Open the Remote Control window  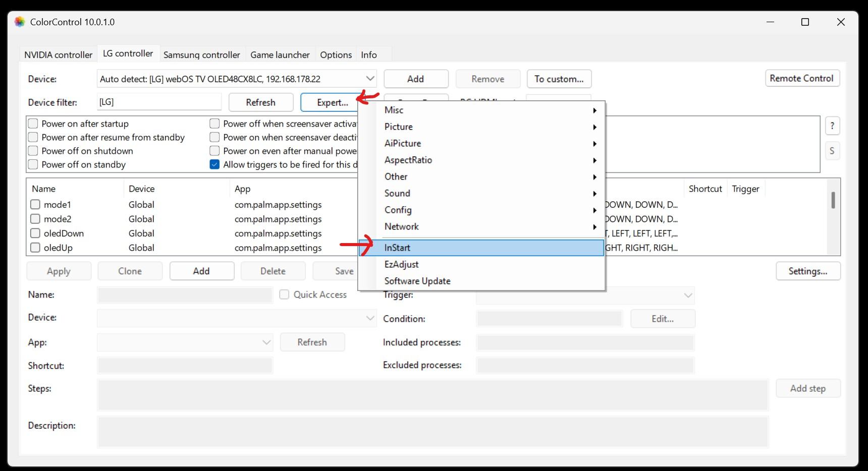point(802,78)
